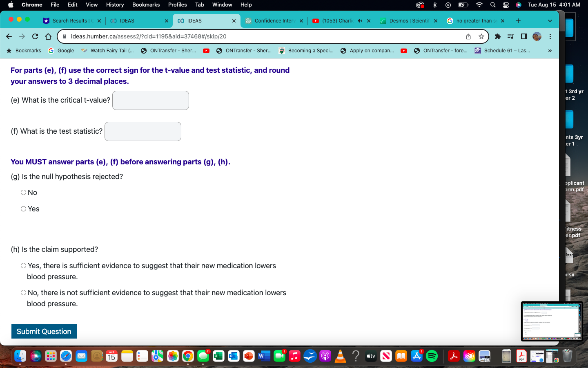The image size is (588, 368).
Task: Open the Google bookmark
Action: pos(61,51)
